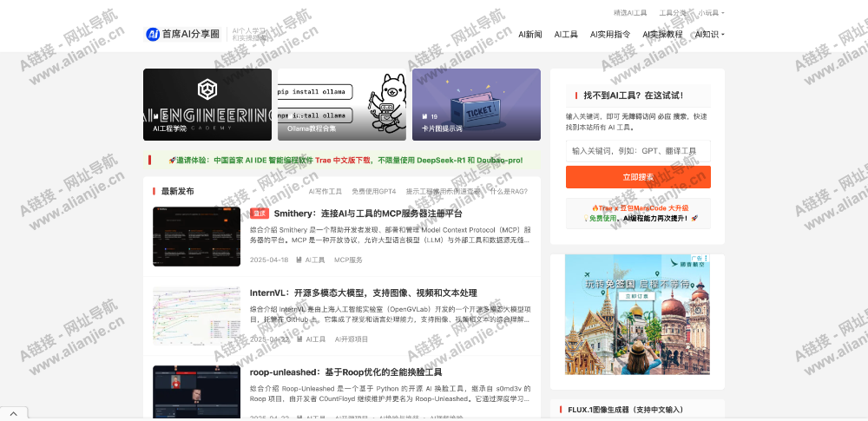
Task: Click the AI工具 category icon under Smithery
Action: pos(299,260)
